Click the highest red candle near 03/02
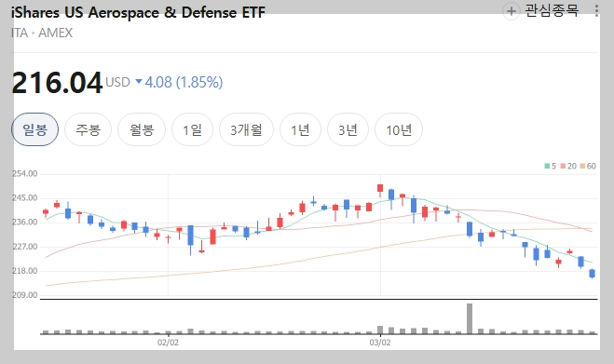This screenshot has height=364, width=614. pos(380,189)
